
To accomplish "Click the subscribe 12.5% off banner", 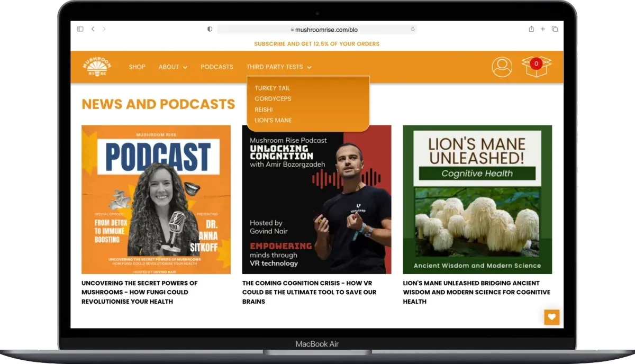I will pyautogui.click(x=317, y=44).
